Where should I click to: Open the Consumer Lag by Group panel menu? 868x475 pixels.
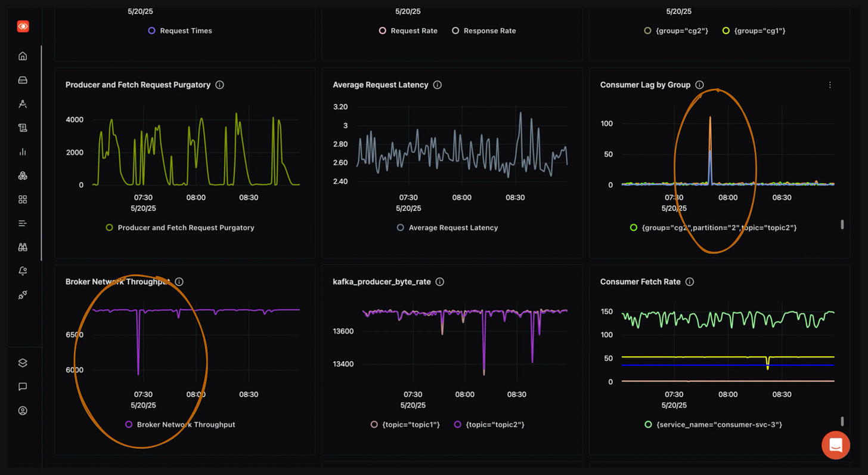(830, 85)
